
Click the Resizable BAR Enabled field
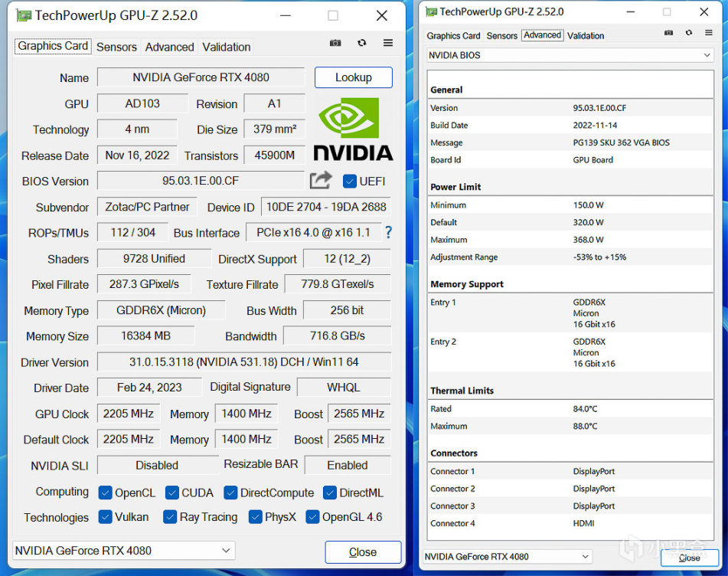click(348, 465)
